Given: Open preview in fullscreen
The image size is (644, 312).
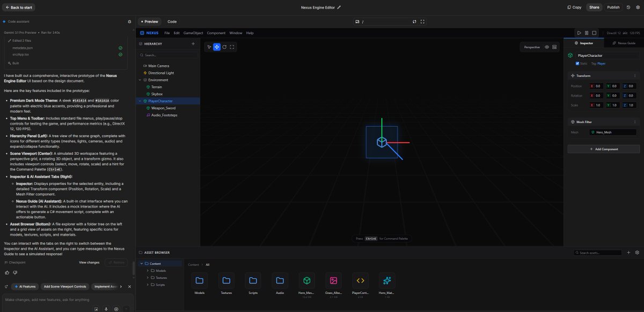Looking at the screenshot, I should tap(422, 21).
